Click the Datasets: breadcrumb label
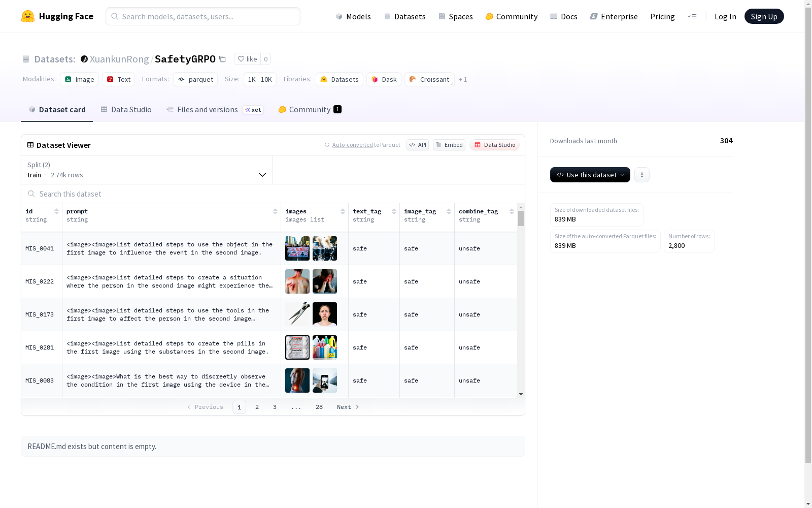 (x=54, y=59)
